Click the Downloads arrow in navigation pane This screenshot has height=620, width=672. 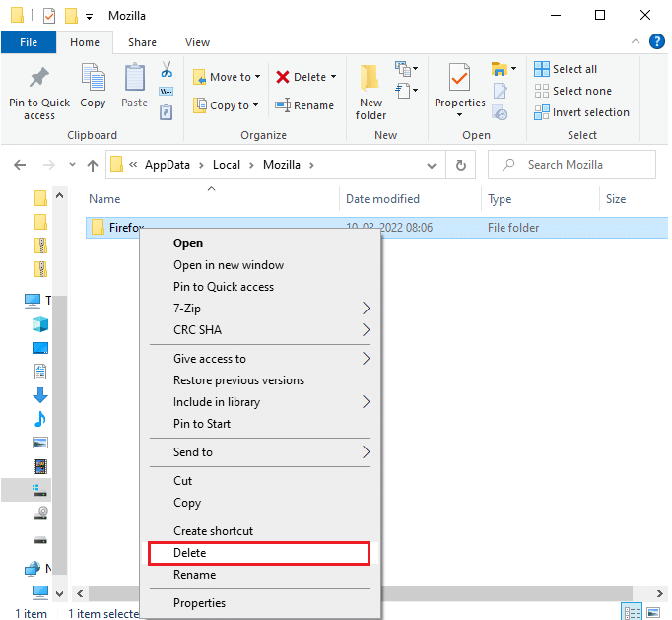pyautogui.click(x=40, y=395)
